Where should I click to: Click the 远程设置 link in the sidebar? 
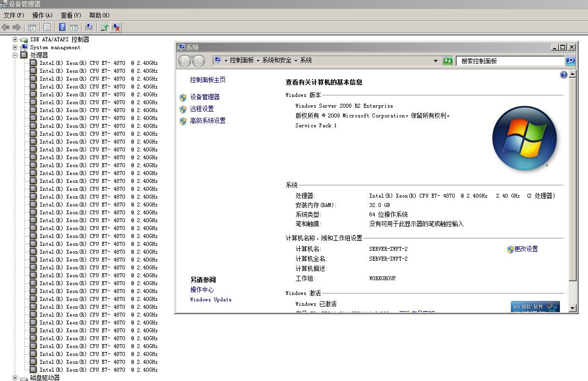click(x=202, y=109)
